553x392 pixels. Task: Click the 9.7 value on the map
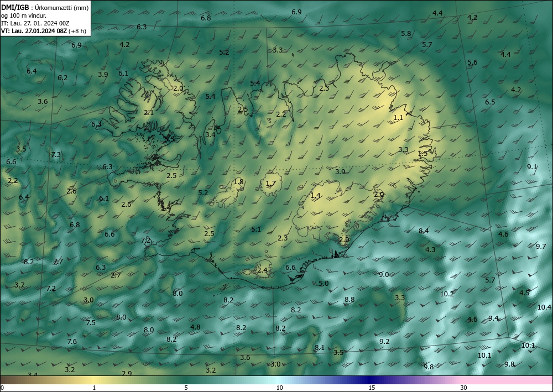tap(541, 247)
